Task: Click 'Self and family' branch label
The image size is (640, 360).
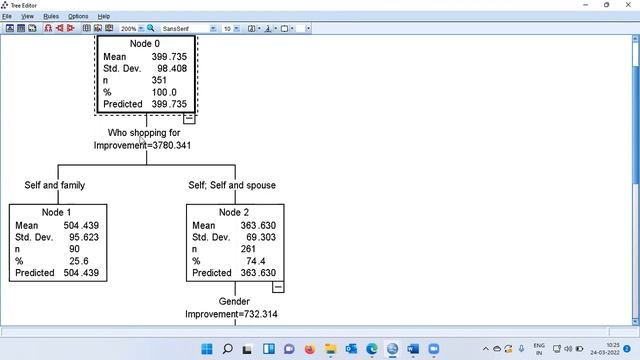Action: click(55, 185)
